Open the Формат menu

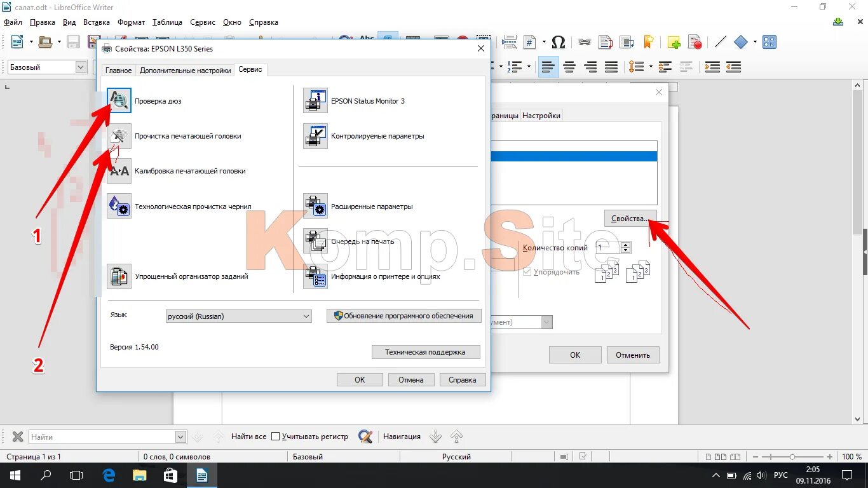coord(132,22)
